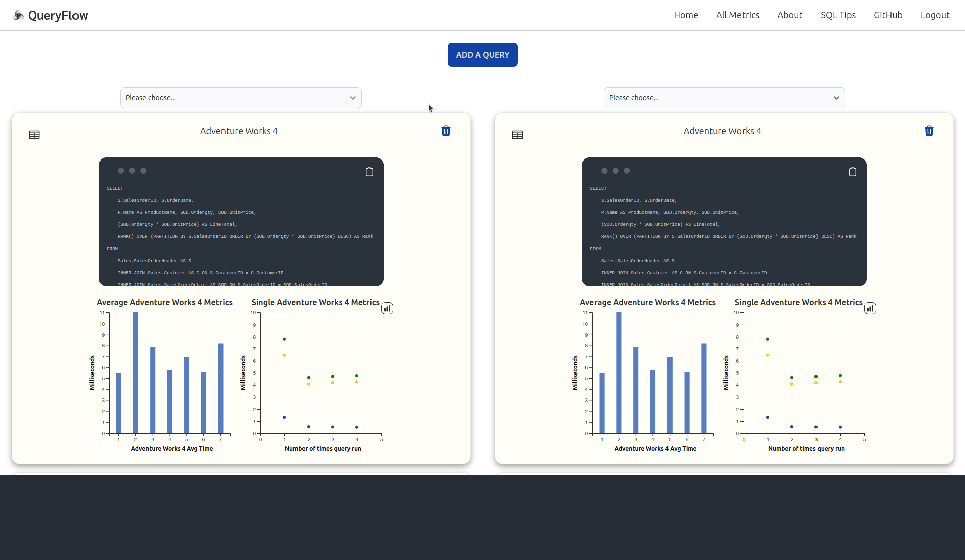
Task: Click highest green point in right scatter chart
Action: pos(768,339)
